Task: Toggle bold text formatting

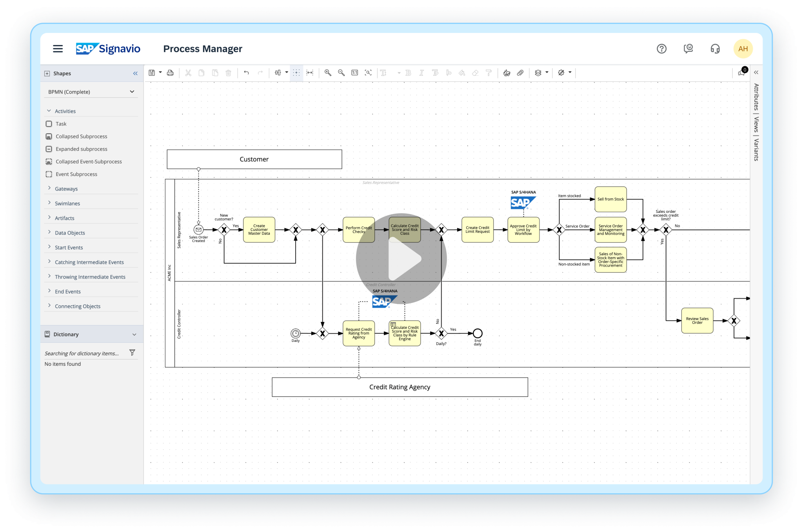Action: tap(408, 73)
